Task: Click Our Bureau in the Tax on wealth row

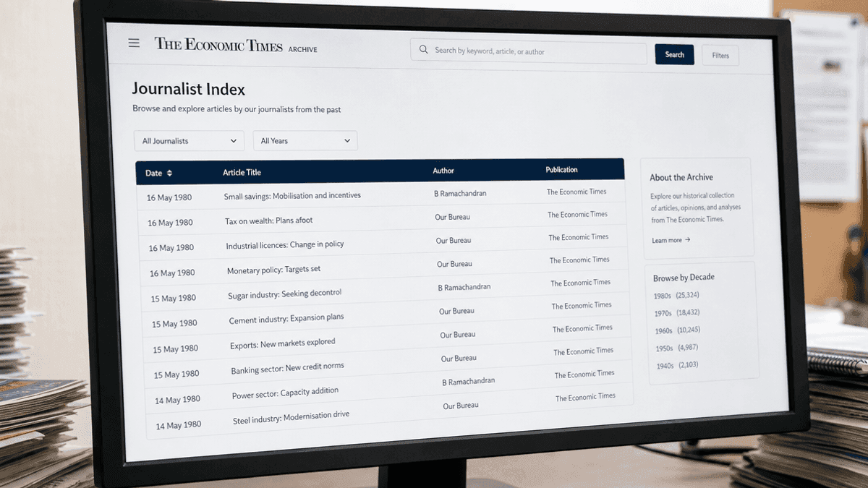Action: click(452, 217)
